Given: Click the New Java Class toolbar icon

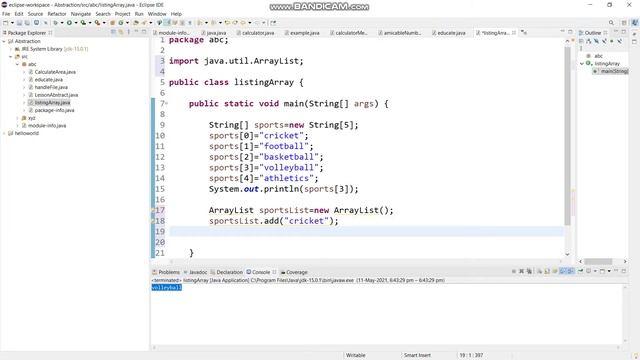Looking at the screenshot, I should point(120,23).
